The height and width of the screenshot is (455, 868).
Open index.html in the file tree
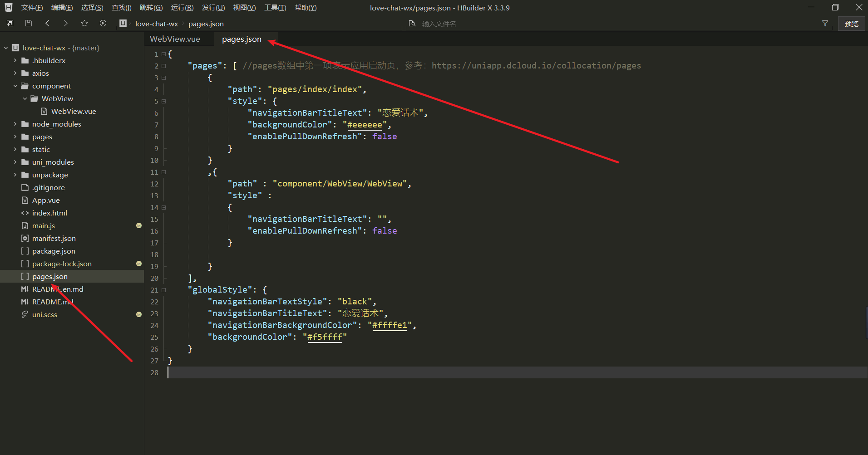[72, 213]
